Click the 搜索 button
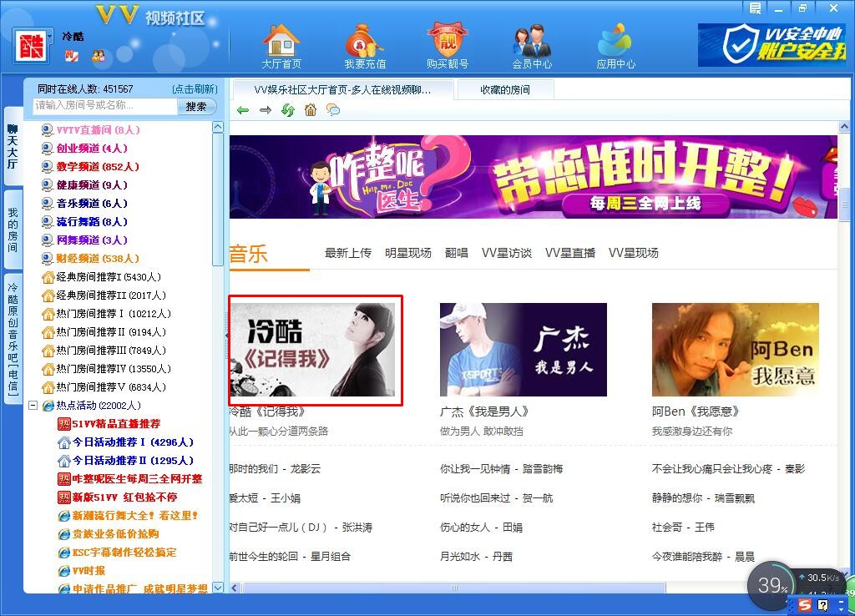 click(196, 106)
